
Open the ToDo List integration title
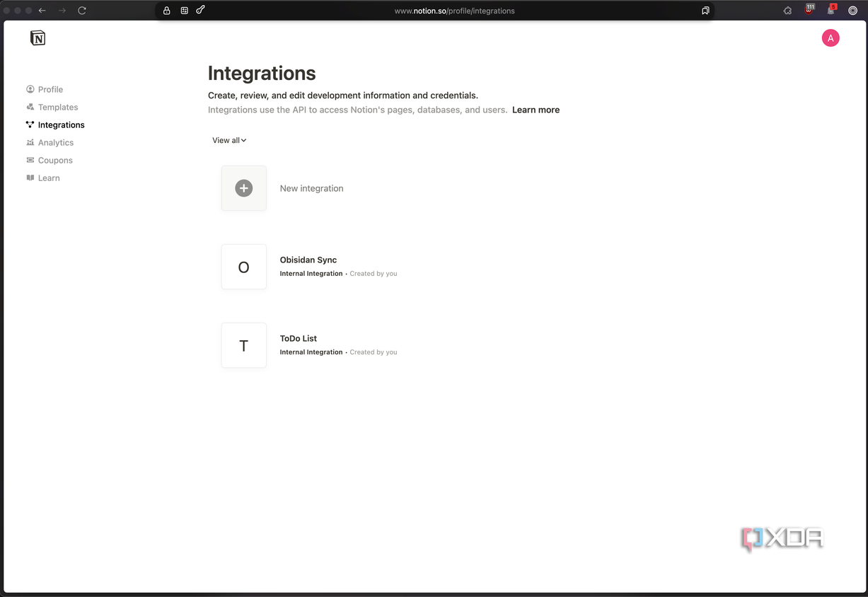(x=299, y=338)
